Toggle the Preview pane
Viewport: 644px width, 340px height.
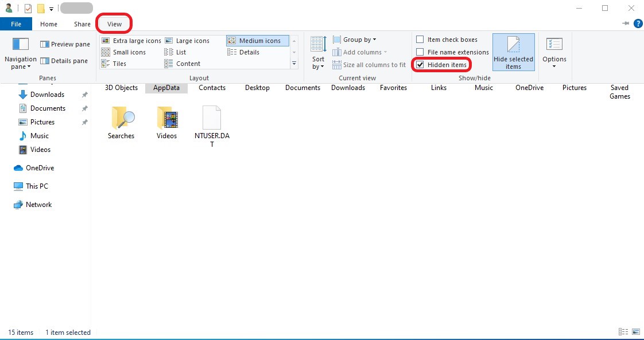pos(64,44)
